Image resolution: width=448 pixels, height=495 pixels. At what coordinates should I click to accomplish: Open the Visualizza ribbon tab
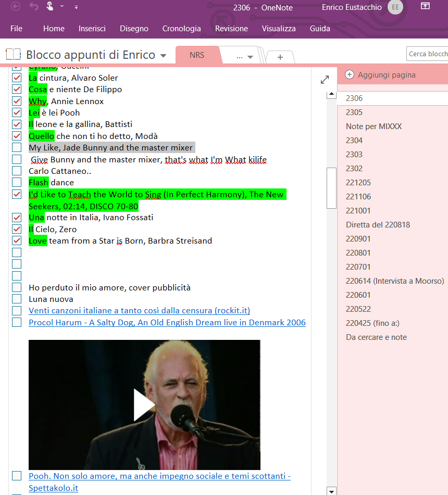click(279, 29)
